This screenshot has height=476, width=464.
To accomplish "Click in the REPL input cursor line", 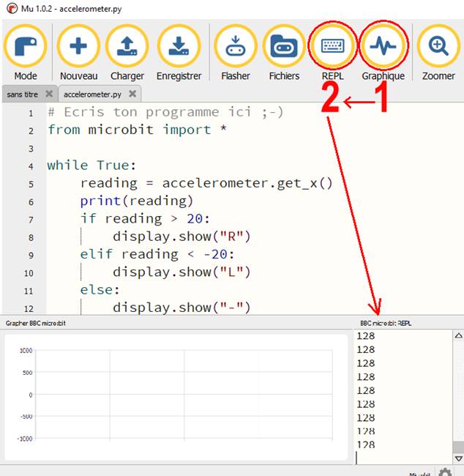I will 403,458.
